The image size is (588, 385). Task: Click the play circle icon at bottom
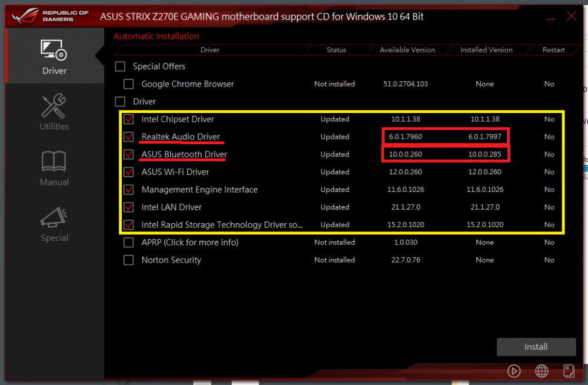(x=514, y=371)
